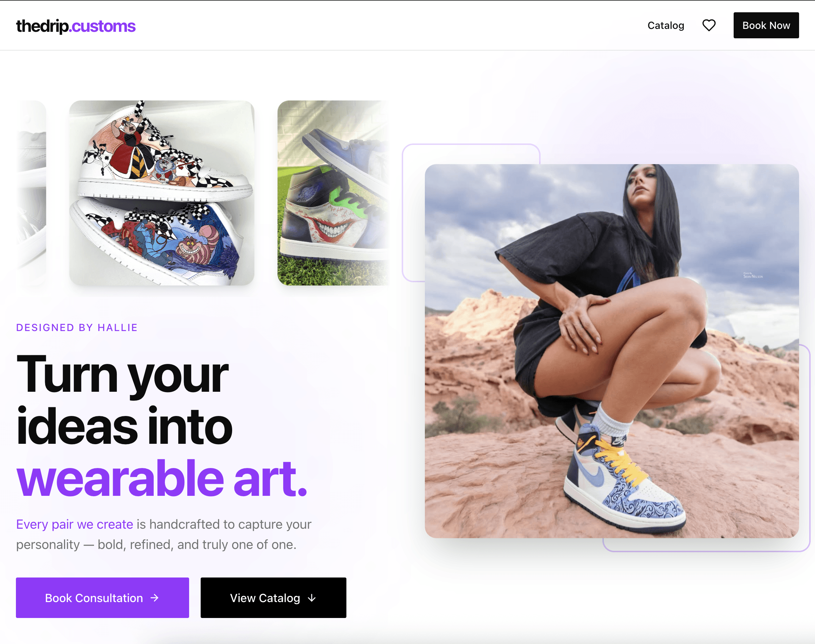Click the Book Now button

click(766, 25)
